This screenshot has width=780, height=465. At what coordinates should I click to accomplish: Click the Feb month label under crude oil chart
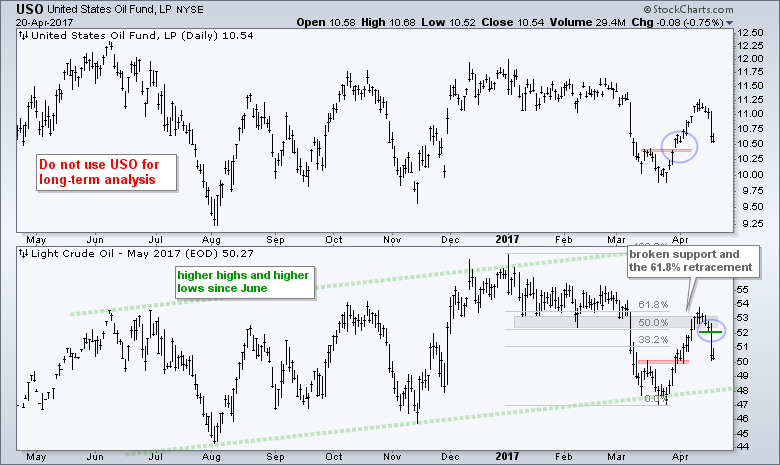click(x=564, y=457)
